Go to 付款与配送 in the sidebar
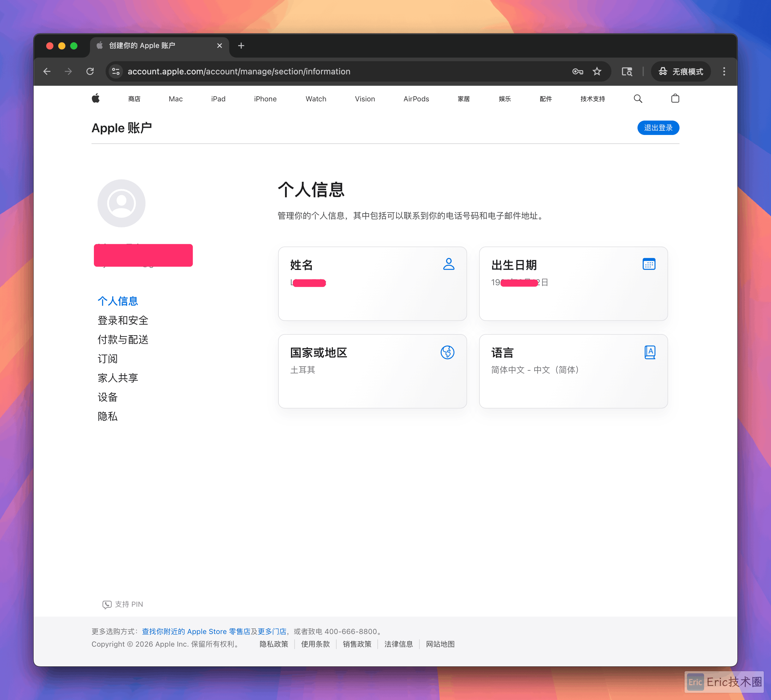 tap(123, 340)
